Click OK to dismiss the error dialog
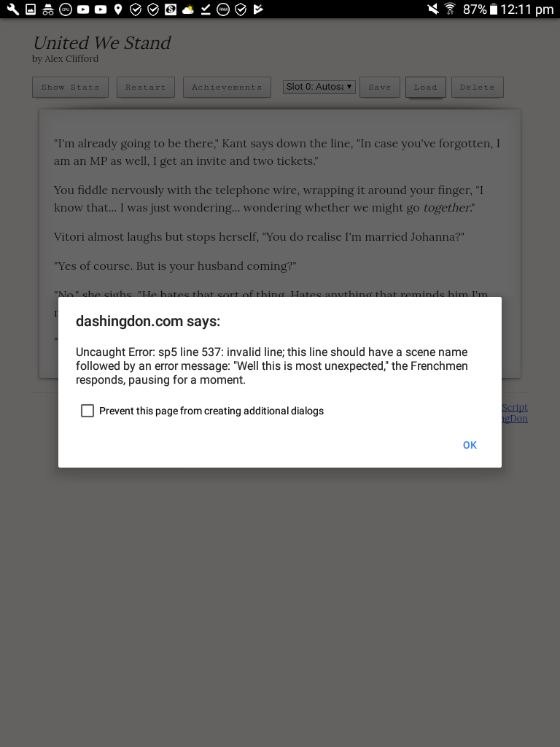 [x=470, y=445]
